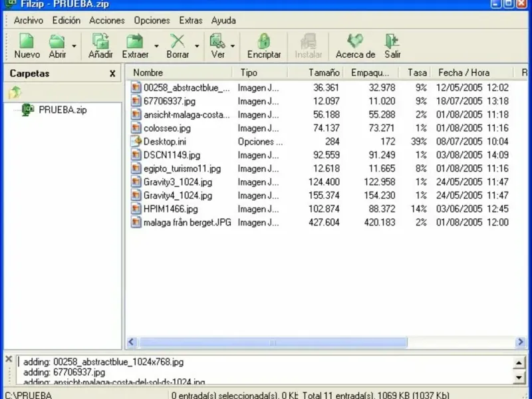Open the Ver dropdown arrow
Image resolution: width=532 pixels, height=399 pixels.
(x=233, y=46)
